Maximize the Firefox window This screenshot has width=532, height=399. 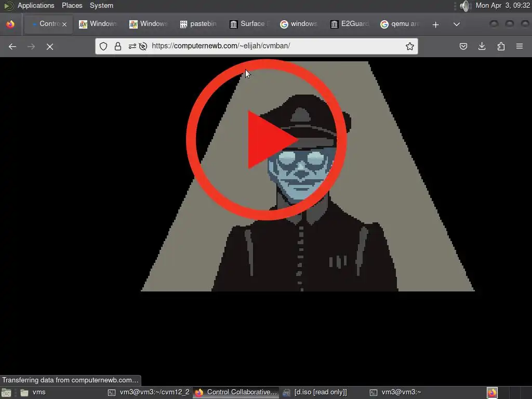tap(510, 24)
